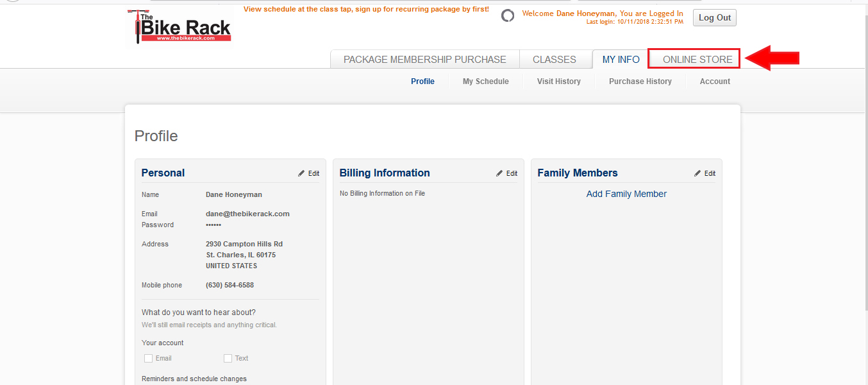Viewport: 868px width, 385px height.
Task: View Visit History page
Action: tap(558, 81)
